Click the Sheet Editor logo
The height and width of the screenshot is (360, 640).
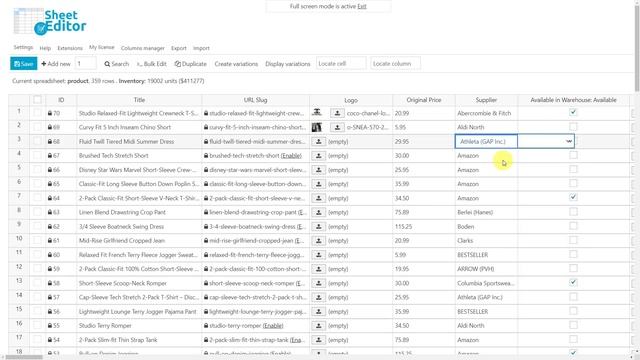pyautogui.click(x=49, y=22)
